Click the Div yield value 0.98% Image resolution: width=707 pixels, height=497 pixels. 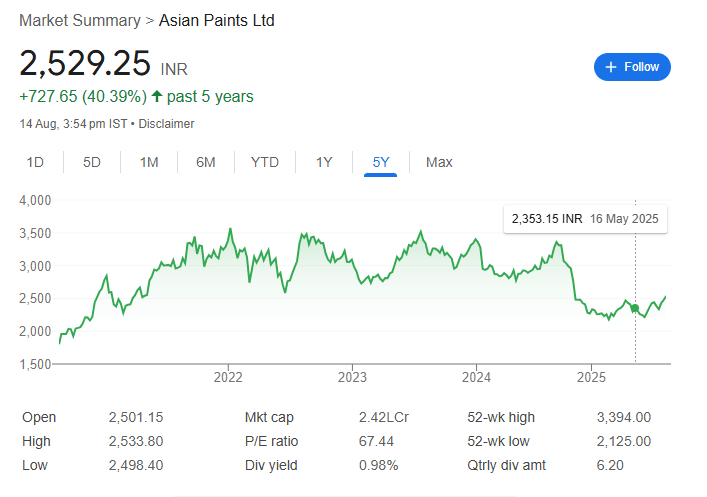[378, 465]
